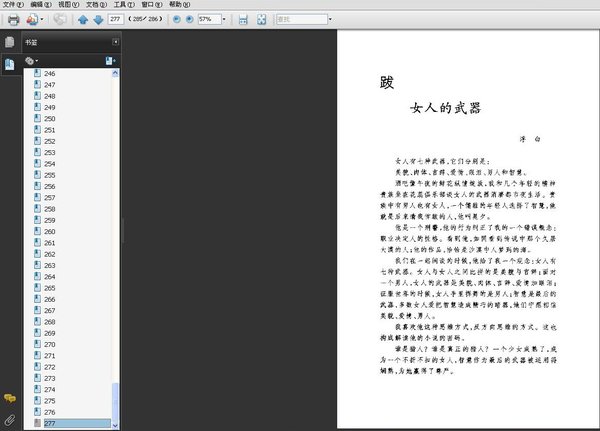Collapse the 书签 panel with its arrow button
Viewport: 600px width, 431px height.
coord(115,42)
